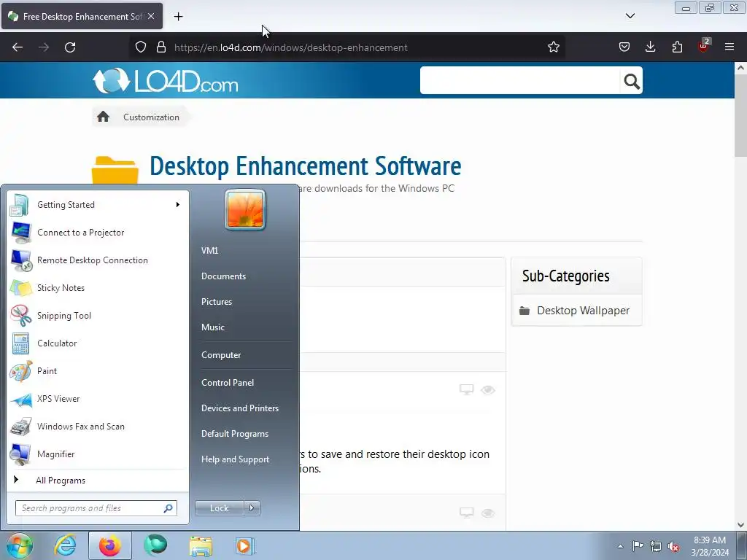
Task: Open Windows Explorer from taskbar
Action: pyautogui.click(x=201, y=545)
